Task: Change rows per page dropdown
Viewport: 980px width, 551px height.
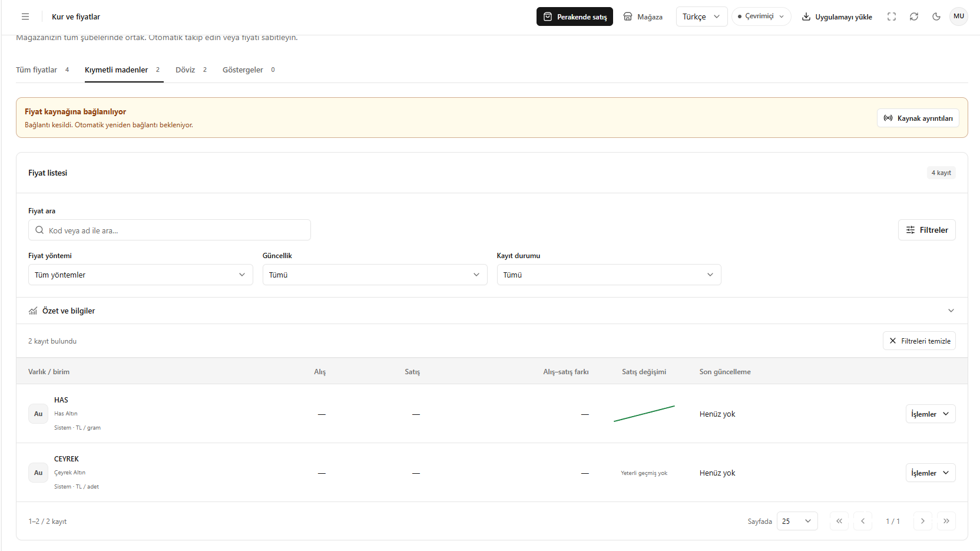Action: [x=797, y=521]
